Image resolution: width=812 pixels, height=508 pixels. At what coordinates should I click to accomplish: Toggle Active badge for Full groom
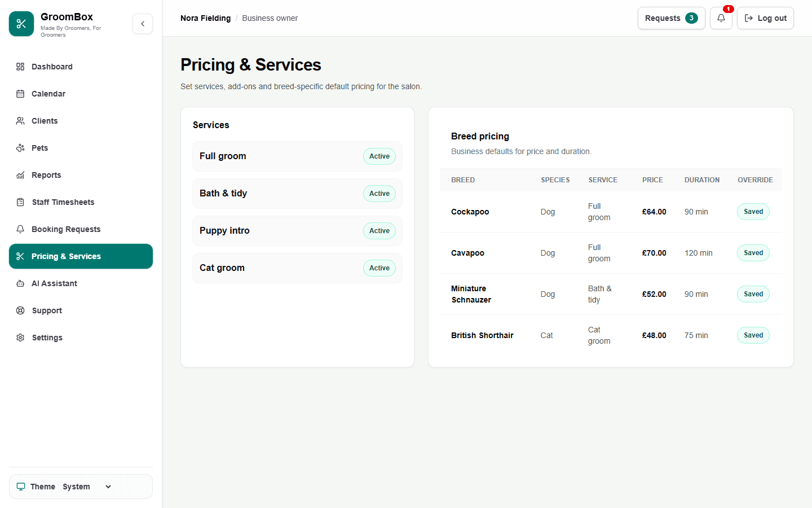coord(379,156)
